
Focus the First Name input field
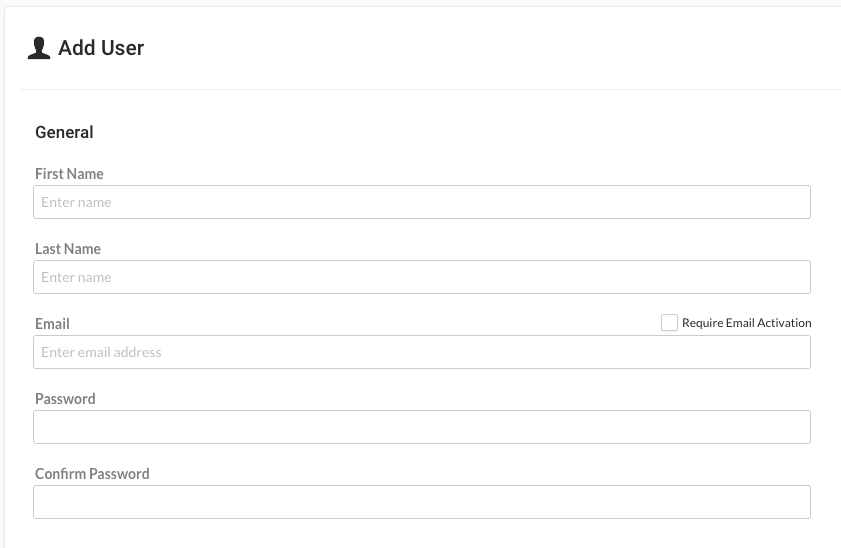click(x=422, y=202)
